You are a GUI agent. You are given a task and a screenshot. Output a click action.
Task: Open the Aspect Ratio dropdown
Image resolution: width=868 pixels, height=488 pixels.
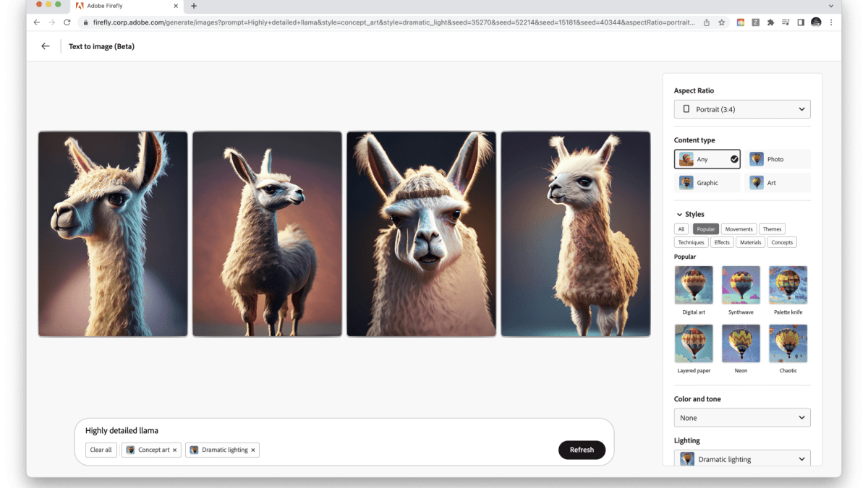click(x=742, y=109)
